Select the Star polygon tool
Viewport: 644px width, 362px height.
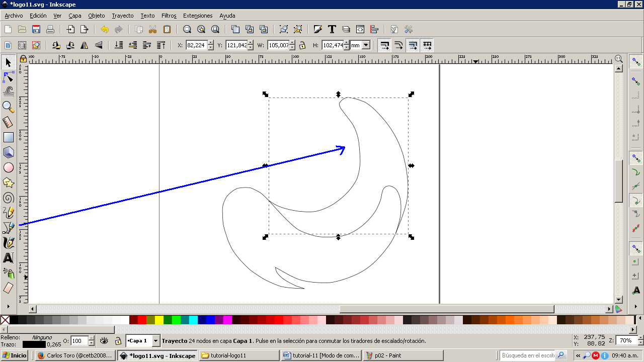[x=8, y=183]
